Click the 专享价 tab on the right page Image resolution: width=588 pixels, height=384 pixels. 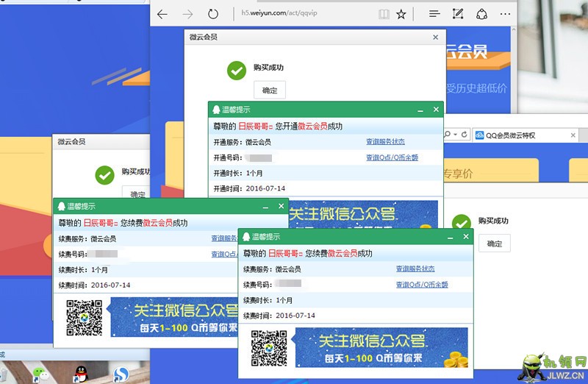[490, 171]
